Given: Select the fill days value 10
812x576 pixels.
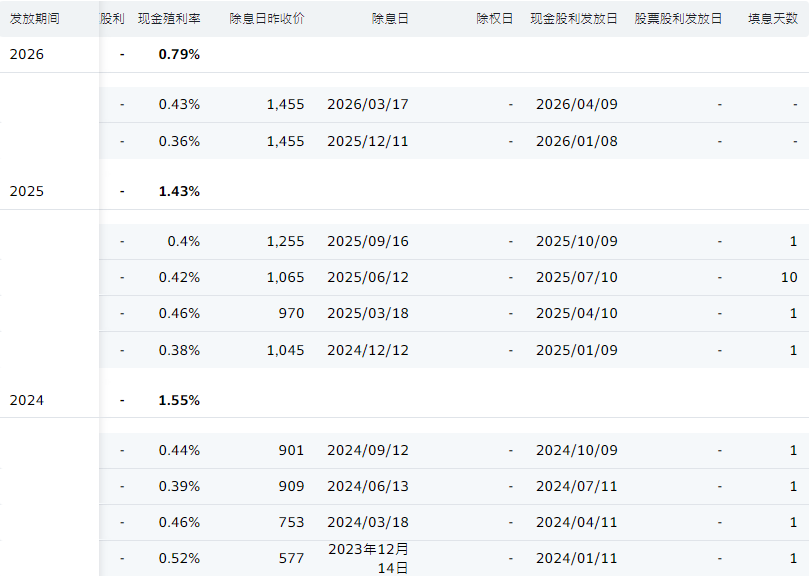Looking at the screenshot, I should (789, 277).
